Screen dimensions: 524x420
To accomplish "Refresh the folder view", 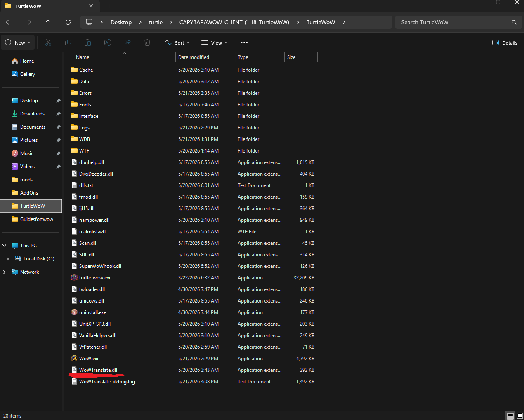I will click(x=68, y=22).
